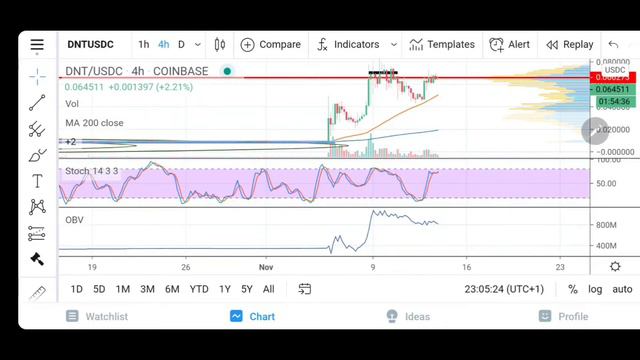Viewport: 640px width, 360px height.
Task: Click the undo arrow in toolbar
Action: pos(613,44)
